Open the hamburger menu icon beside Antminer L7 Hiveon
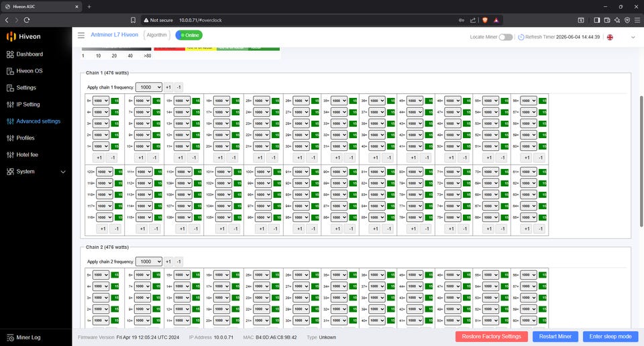The image size is (644, 346). (81, 36)
